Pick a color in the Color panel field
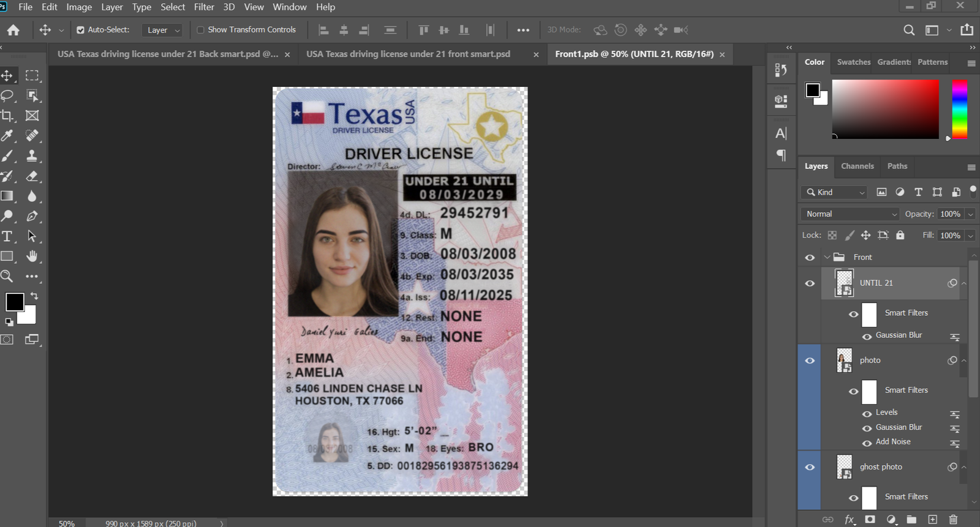Screen dimensions: 980x527 coord(885,109)
